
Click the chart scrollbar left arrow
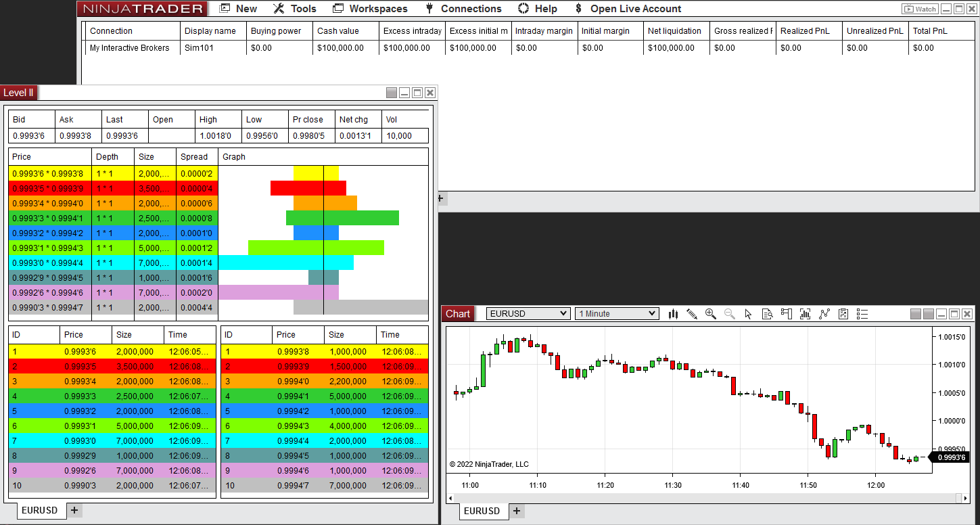click(450, 498)
